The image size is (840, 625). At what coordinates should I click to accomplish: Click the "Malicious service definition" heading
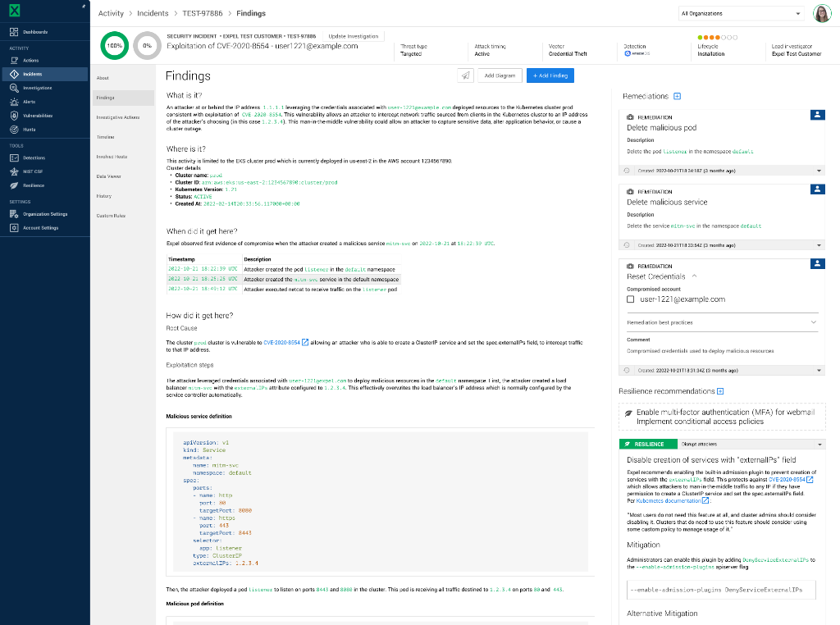(x=199, y=416)
